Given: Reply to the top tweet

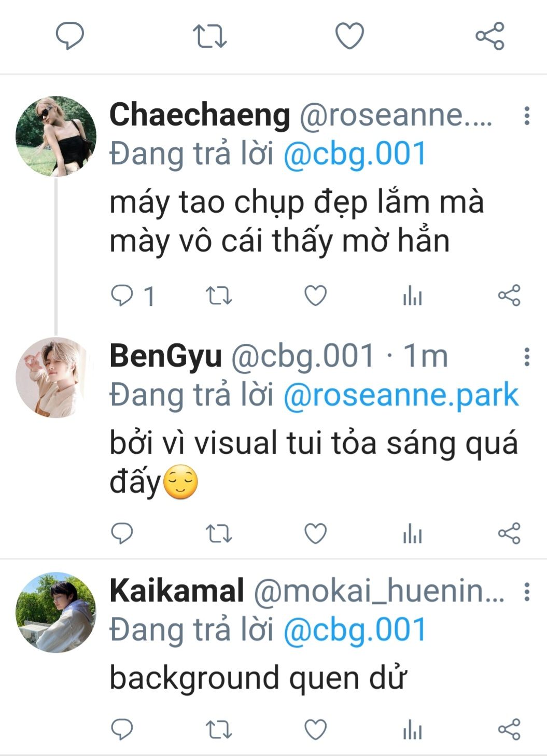Looking at the screenshot, I should tap(70, 36).
